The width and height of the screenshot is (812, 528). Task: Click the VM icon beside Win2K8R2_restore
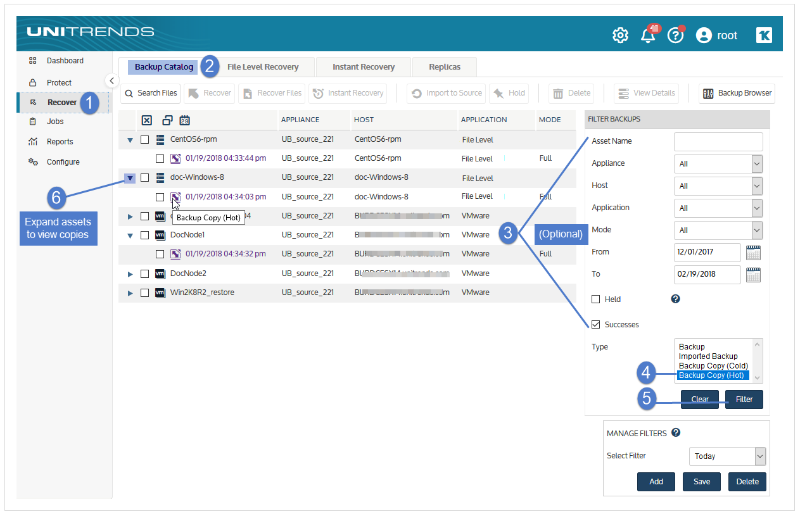[x=160, y=292]
